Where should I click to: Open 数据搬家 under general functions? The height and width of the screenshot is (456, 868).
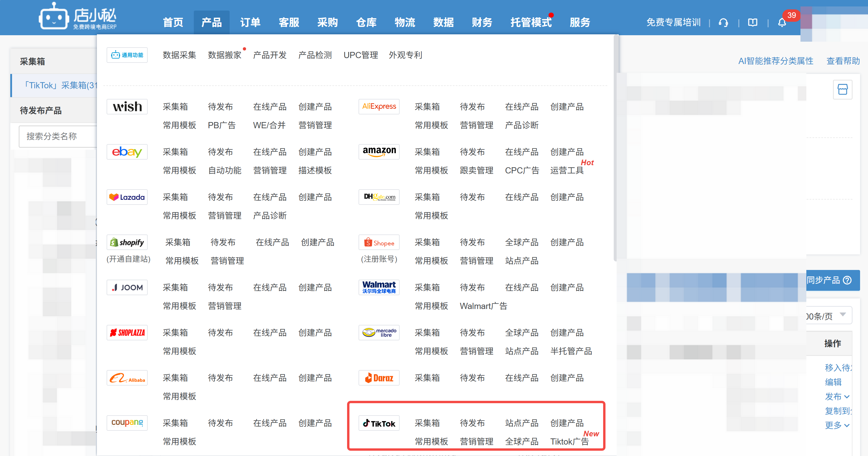tap(224, 55)
